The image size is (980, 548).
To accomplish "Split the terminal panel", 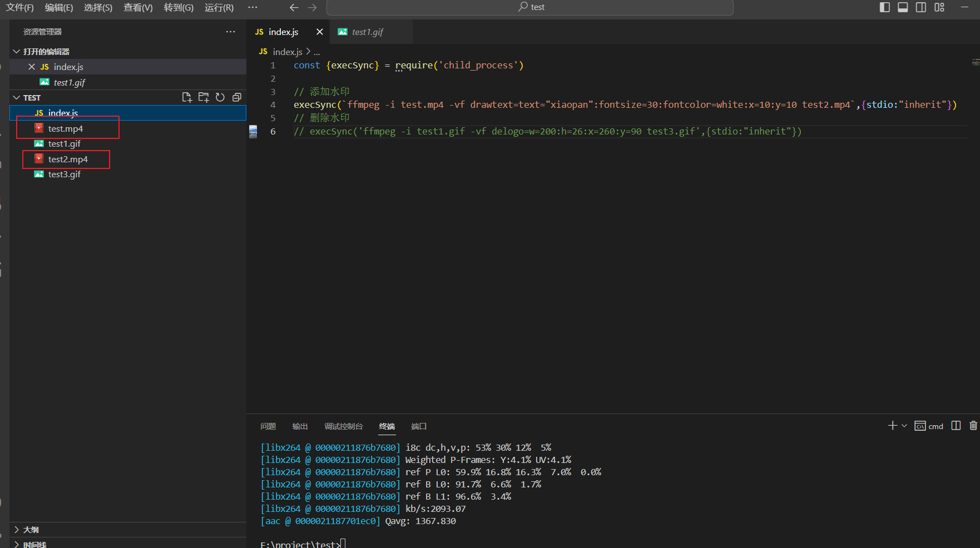I will tap(956, 426).
